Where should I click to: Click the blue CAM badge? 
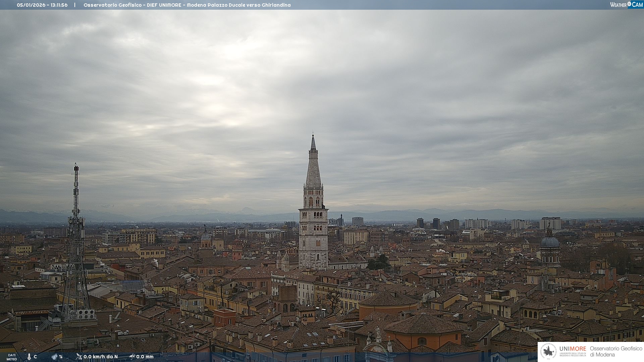(637, 4)
